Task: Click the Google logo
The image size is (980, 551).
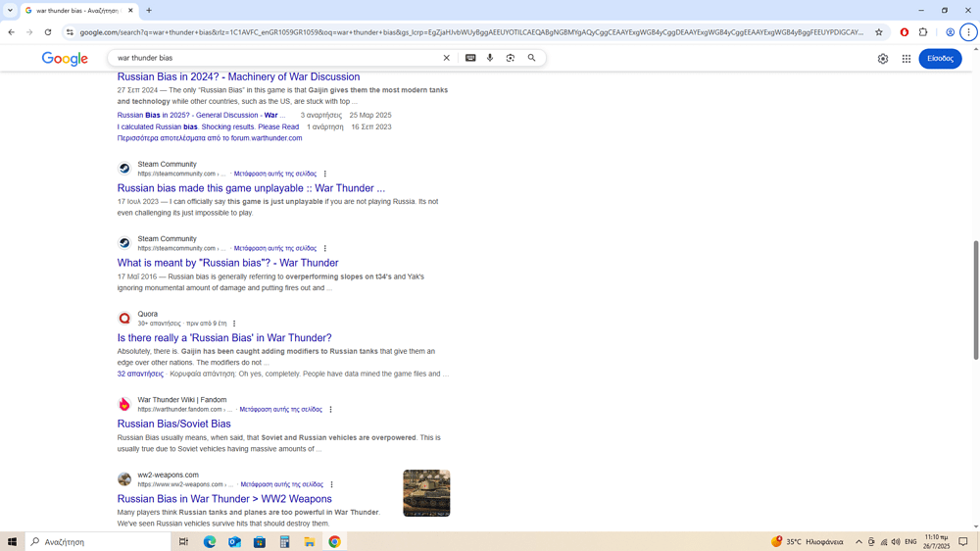Action: click(x=65, y=59)
